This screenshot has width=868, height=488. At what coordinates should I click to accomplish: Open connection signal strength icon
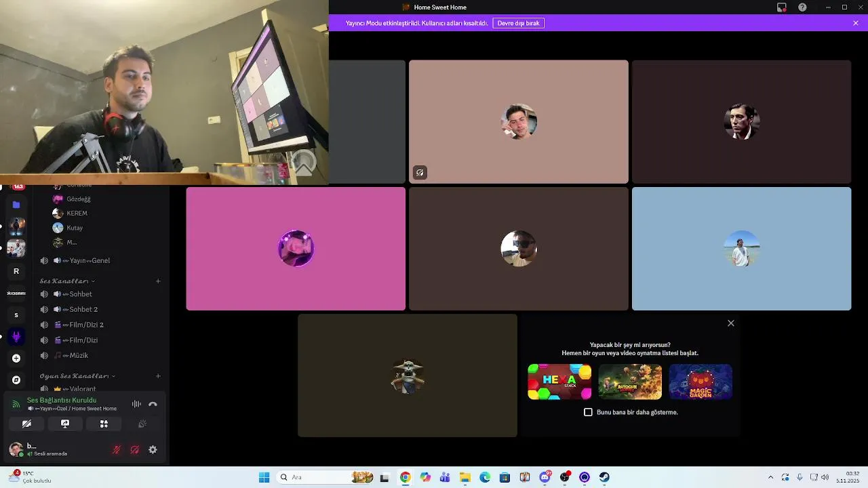[16, 405]
